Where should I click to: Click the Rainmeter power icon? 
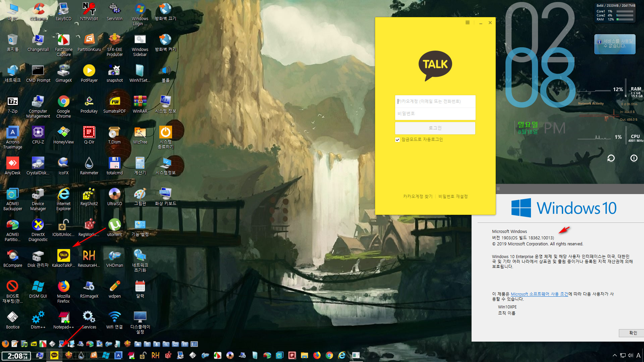tap(634, 158)
